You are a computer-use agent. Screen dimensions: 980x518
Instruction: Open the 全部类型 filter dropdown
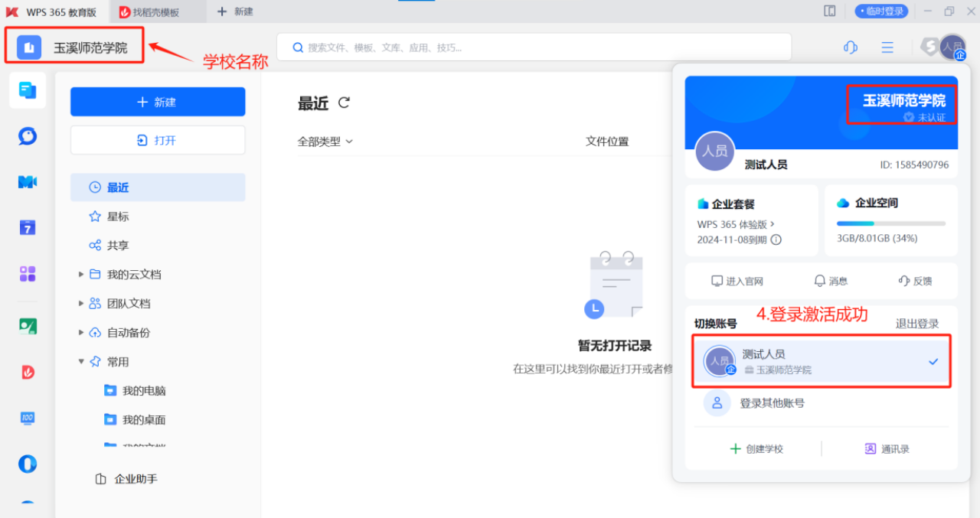pyautogui.click(x=325, y=142)
